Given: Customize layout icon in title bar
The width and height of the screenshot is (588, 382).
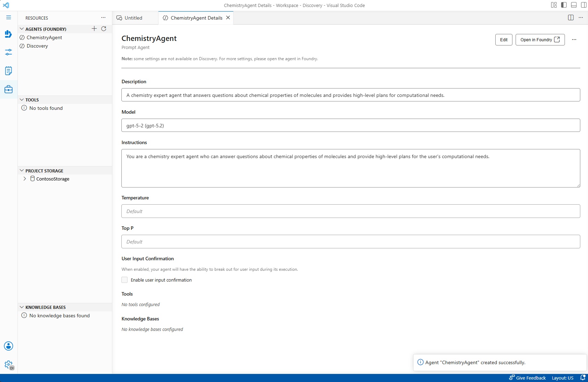Looking at the screenshot, I should [x=554, y=5].
